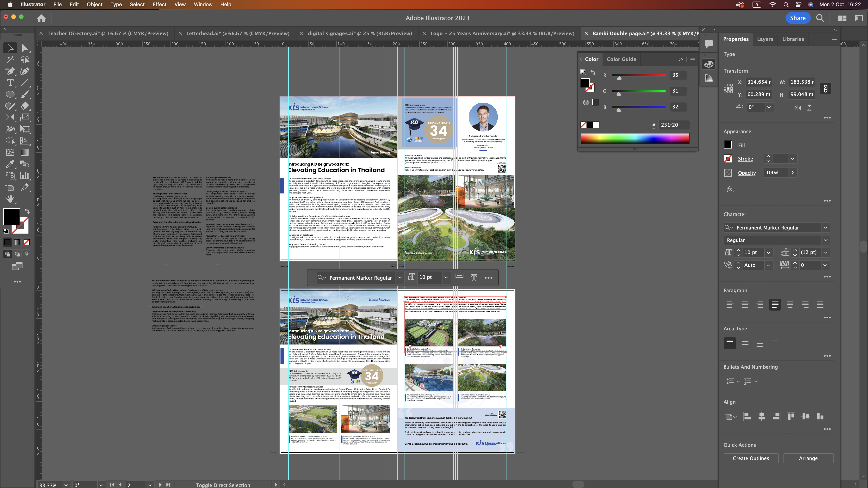Go to next artboard arrow

(160, 485)
